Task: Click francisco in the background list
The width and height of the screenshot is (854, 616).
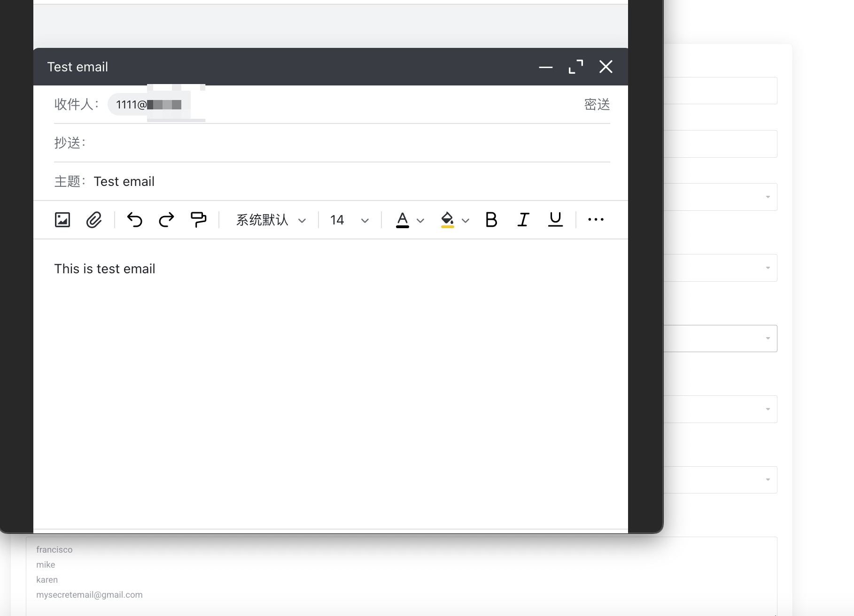Action: point(54,550)
